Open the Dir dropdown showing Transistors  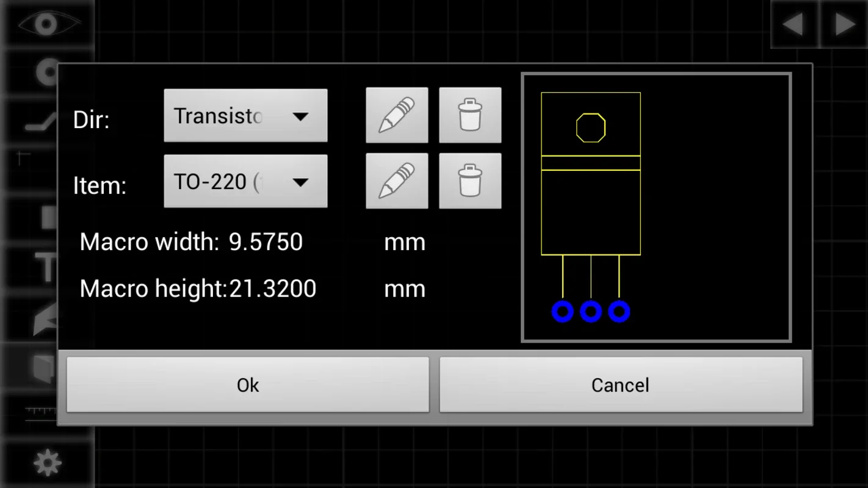pos(245,115)
